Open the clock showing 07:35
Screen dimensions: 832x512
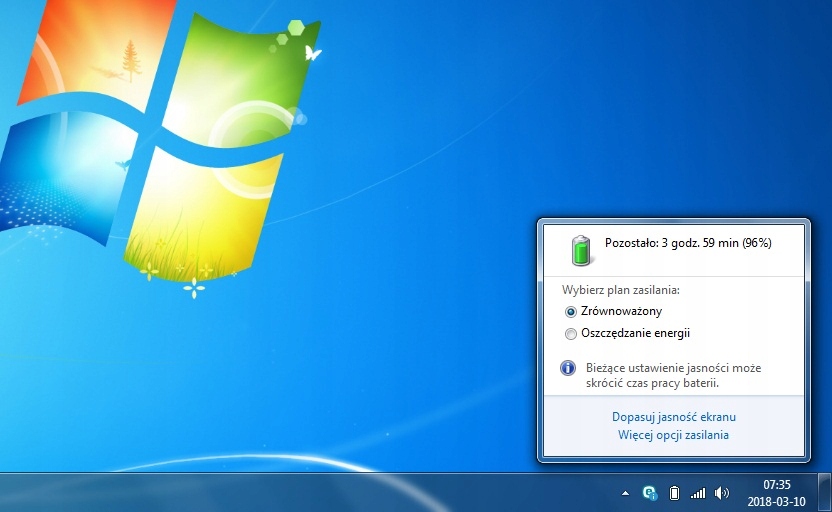coord(777,484)
